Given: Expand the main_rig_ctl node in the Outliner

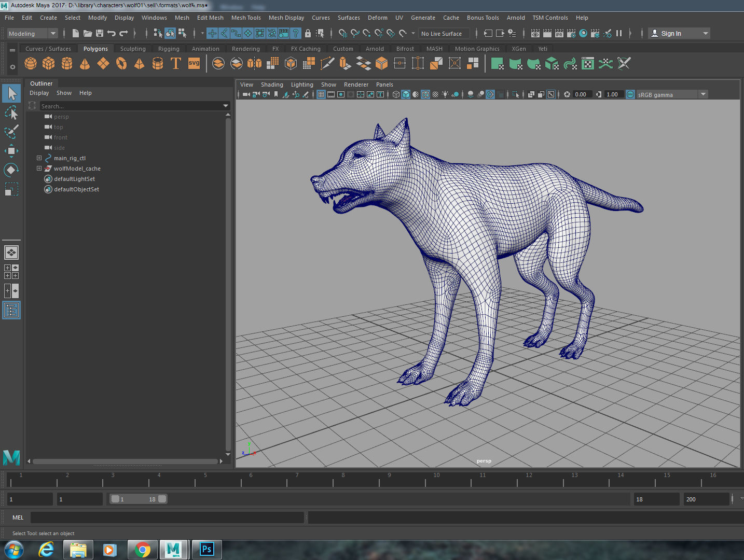Looking at the screenshot, I should click(x=39, y=158).
